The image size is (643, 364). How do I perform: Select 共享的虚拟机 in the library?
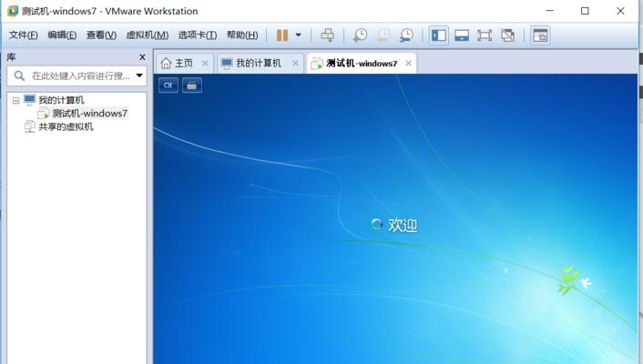pos(66,126)
